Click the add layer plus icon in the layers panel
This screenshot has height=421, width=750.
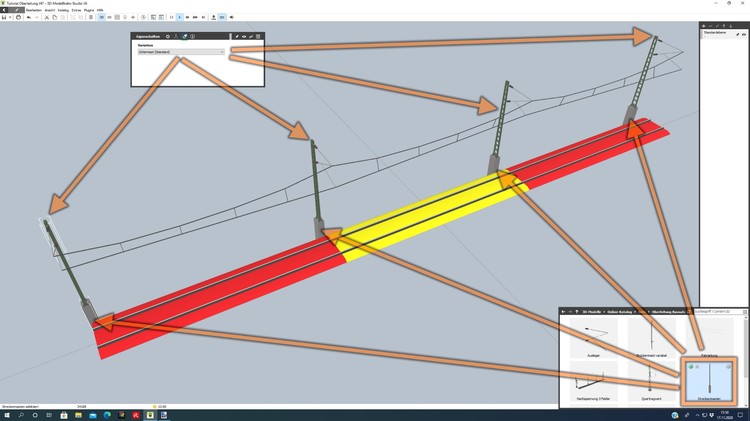pyautogui.click(x=704, y=26)
